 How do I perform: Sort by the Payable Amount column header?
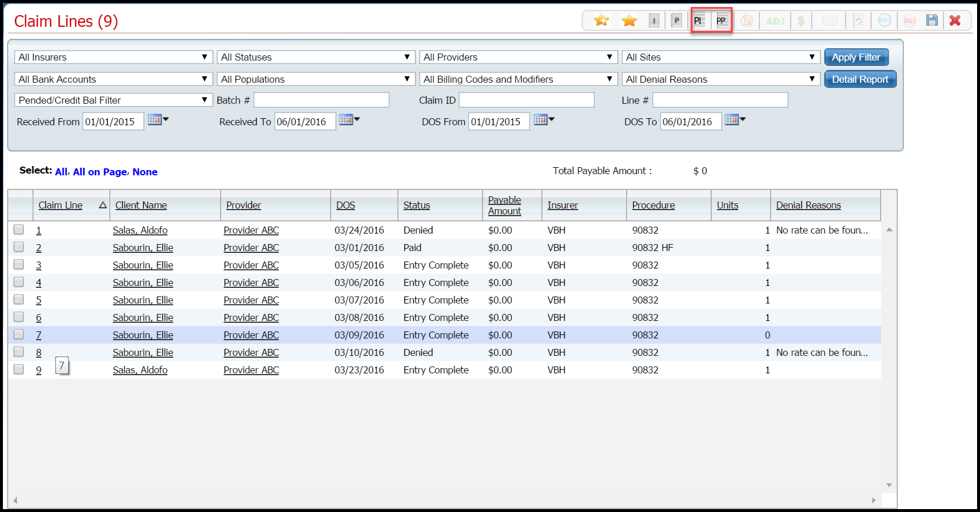point(505,205)
